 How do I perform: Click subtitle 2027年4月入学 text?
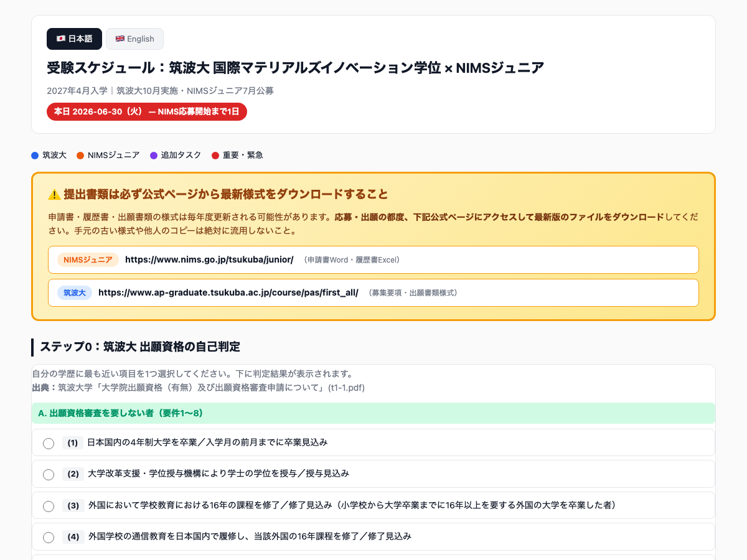tap(160, 91)
